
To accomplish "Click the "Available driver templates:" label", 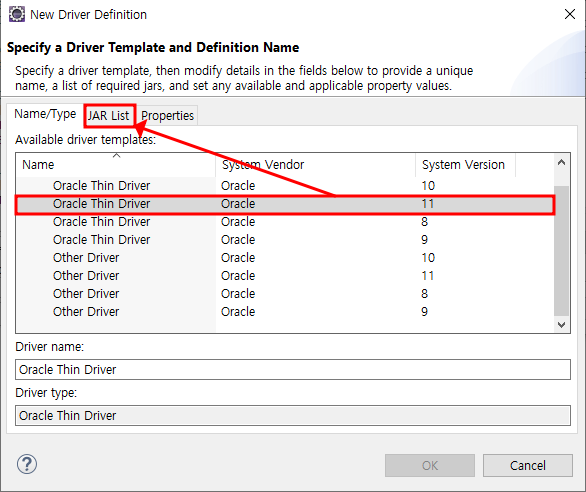I will (x=85, y=139).
